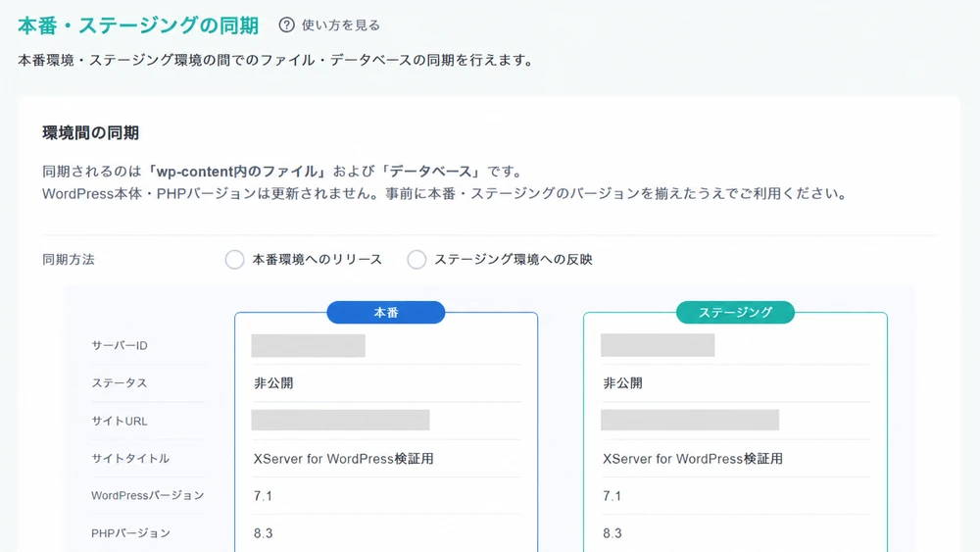Click the PHPバージョン row label

click(130, 533)
